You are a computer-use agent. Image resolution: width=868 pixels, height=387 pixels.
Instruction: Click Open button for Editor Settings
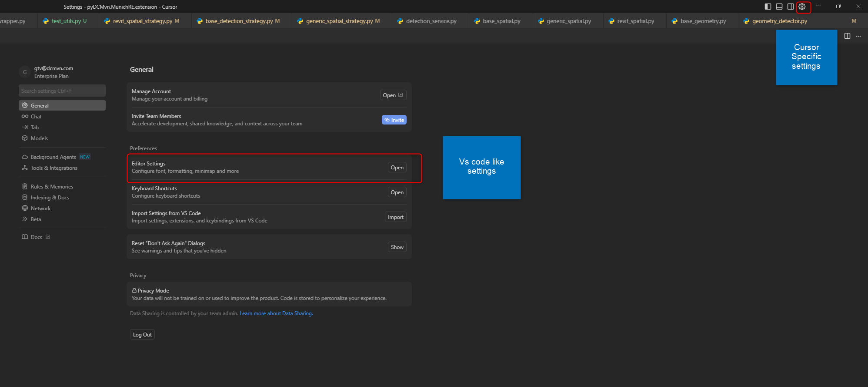click(x=397, y=168)
